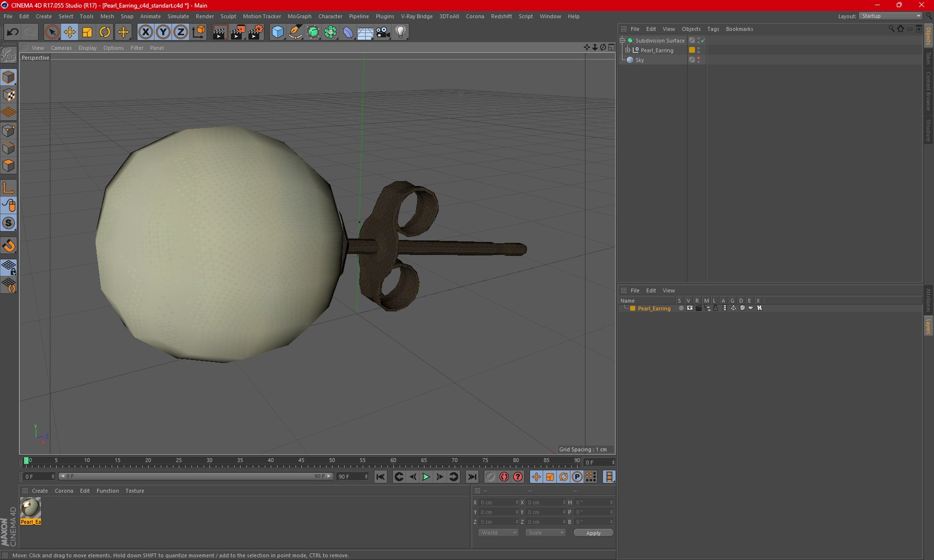The image size is (934, 560).
Task: Switch to Texture mode with the checkered cube
Action: [9, 95]
